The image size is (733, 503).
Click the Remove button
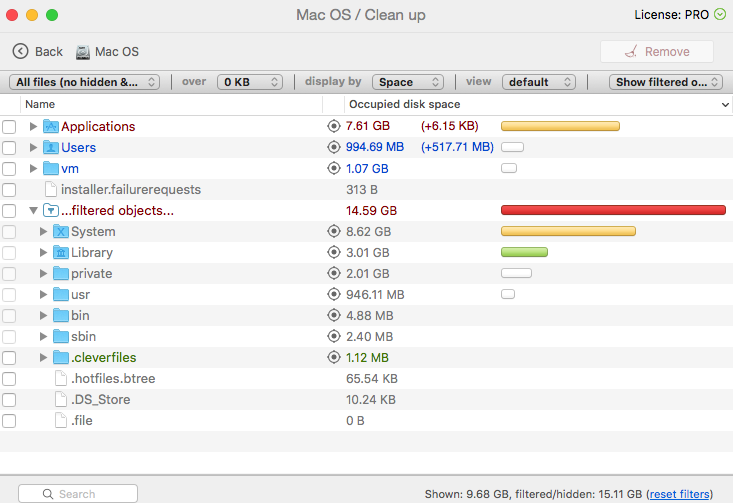tap(657, 51)
